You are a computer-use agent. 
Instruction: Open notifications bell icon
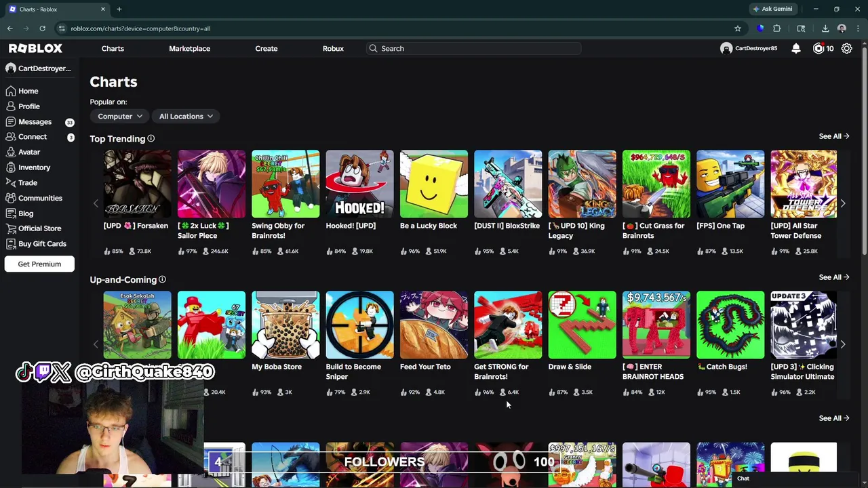(x=796, y=48)
